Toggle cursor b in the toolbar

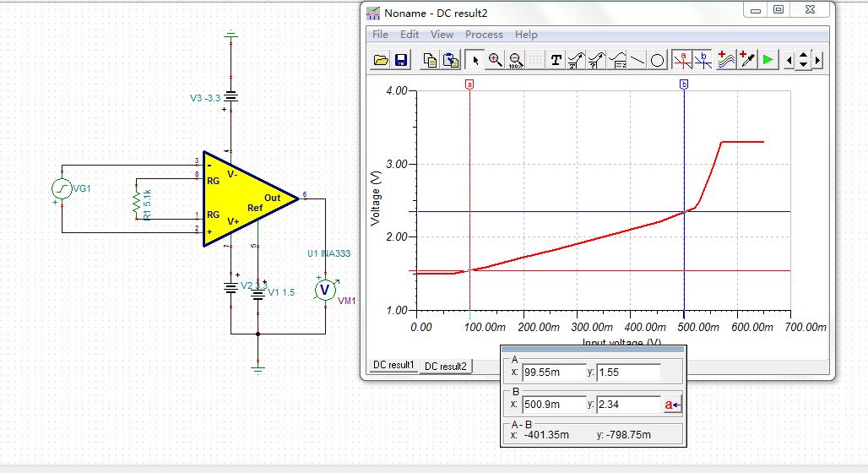(x=703, y=60)
